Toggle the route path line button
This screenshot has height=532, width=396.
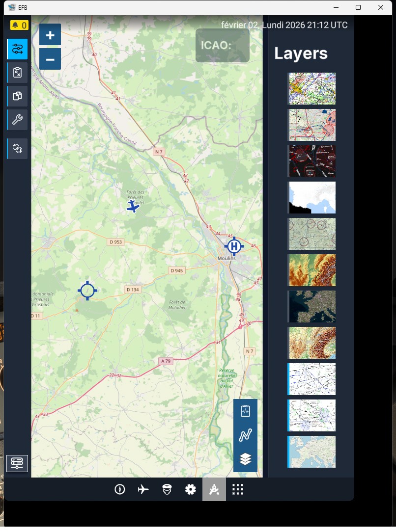(245, 435)
